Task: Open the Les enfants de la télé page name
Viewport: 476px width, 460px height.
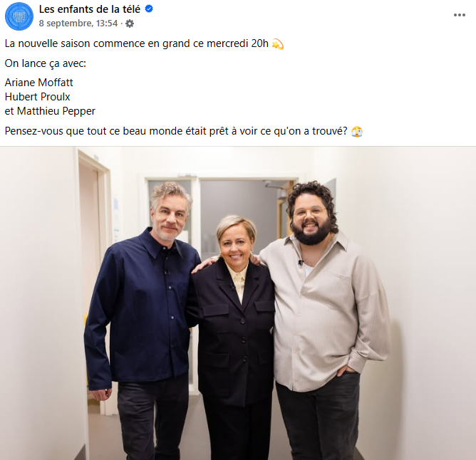Action: point(90,9)
